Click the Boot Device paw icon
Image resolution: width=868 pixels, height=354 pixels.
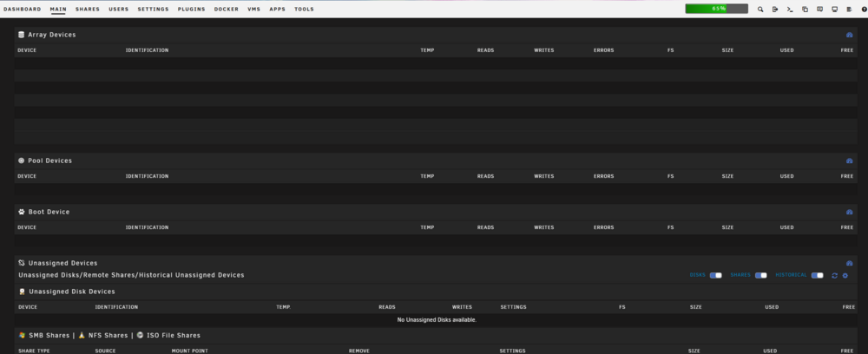click(22, 212)
